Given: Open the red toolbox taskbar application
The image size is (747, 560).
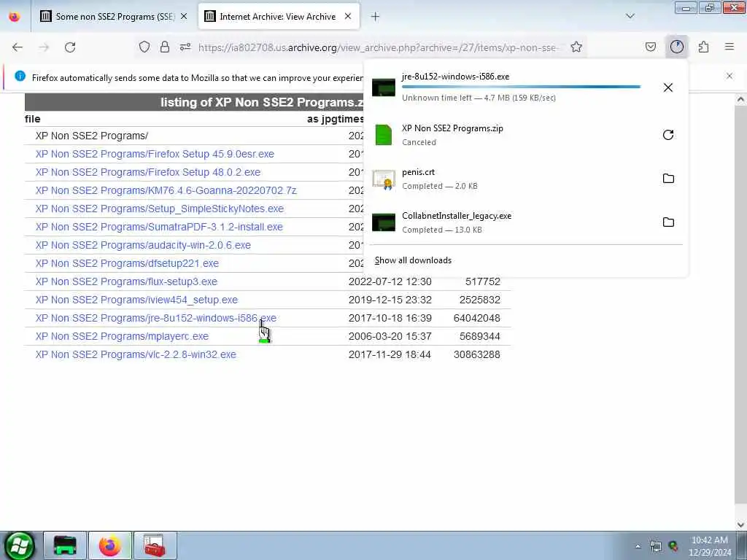Looking at the screenshot, I should (155, 545).
